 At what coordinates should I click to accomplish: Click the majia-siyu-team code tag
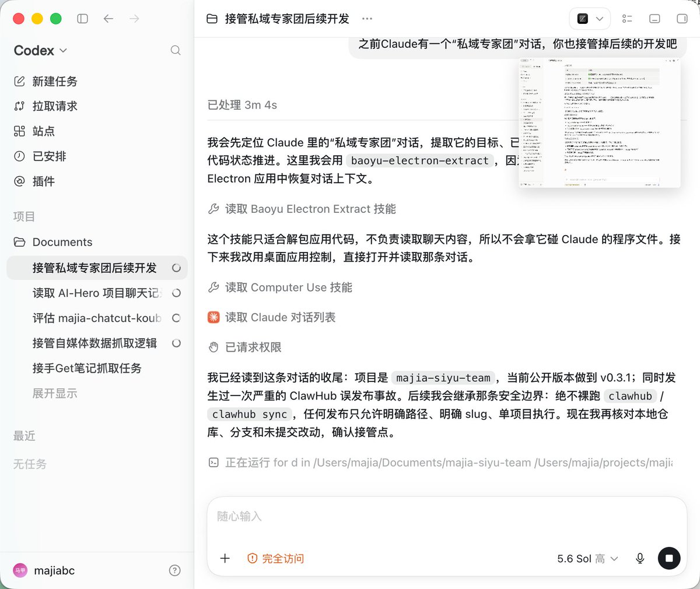coord(443,378)
